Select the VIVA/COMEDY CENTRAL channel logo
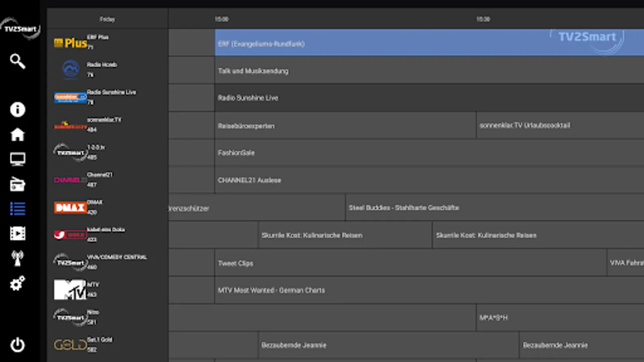Viewport: 644px width, 362px height. [x=70, y=262]
